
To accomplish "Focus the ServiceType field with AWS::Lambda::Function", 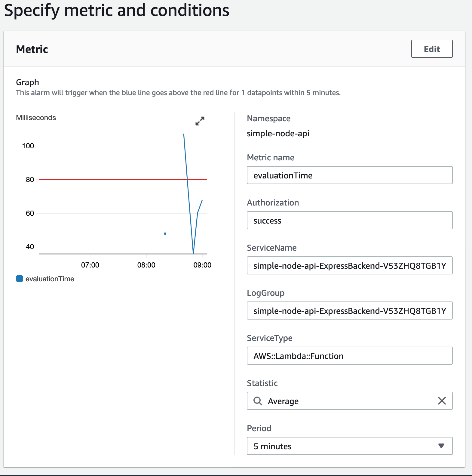I will (349, 356).
